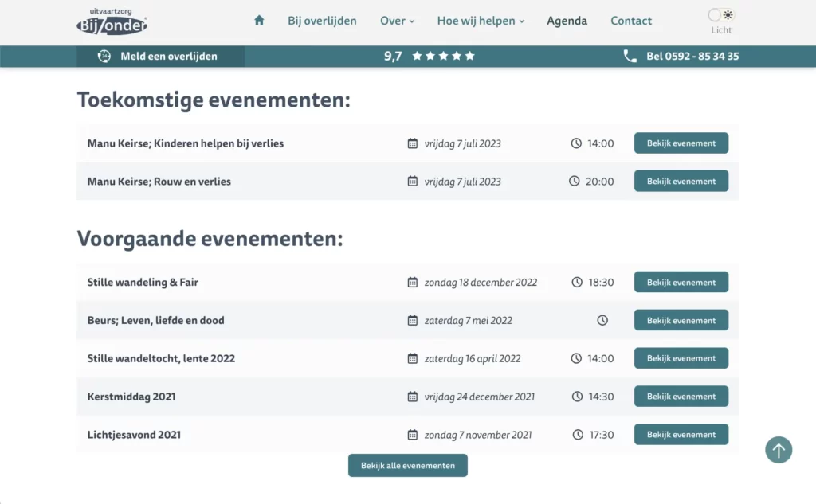The image size is (816, 504).
Task: View event Stille wandeling & Fair
Action: (681, 282)
